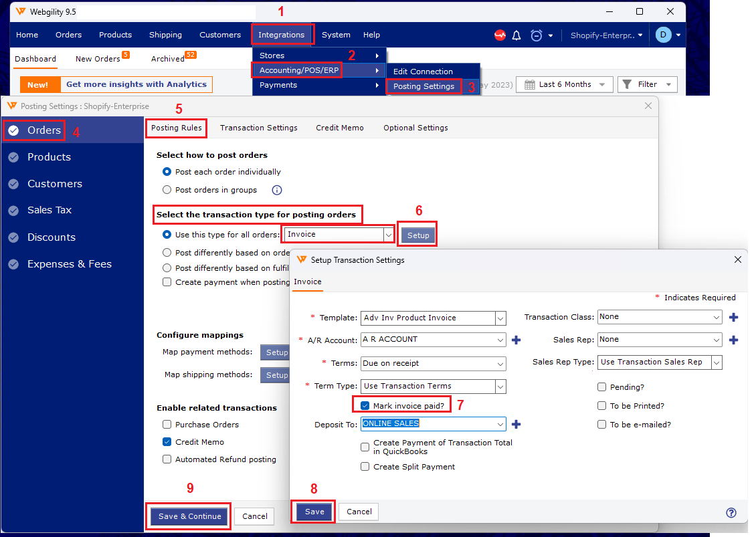Open the Invoice transaction type dropdown
This screenshot has width=756, height=537.
pyautogui.click(x=388, y=235)
